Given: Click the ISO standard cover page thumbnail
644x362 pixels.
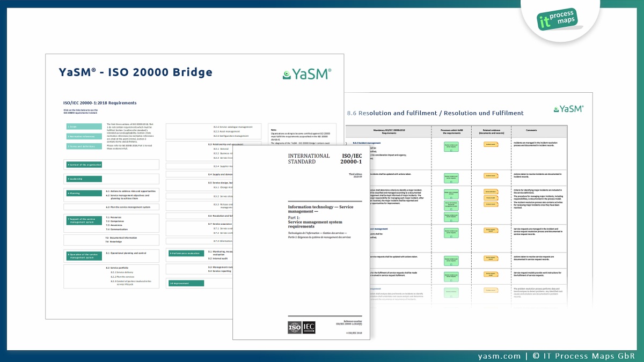Looking at the screenshot, I should point(302,241).
